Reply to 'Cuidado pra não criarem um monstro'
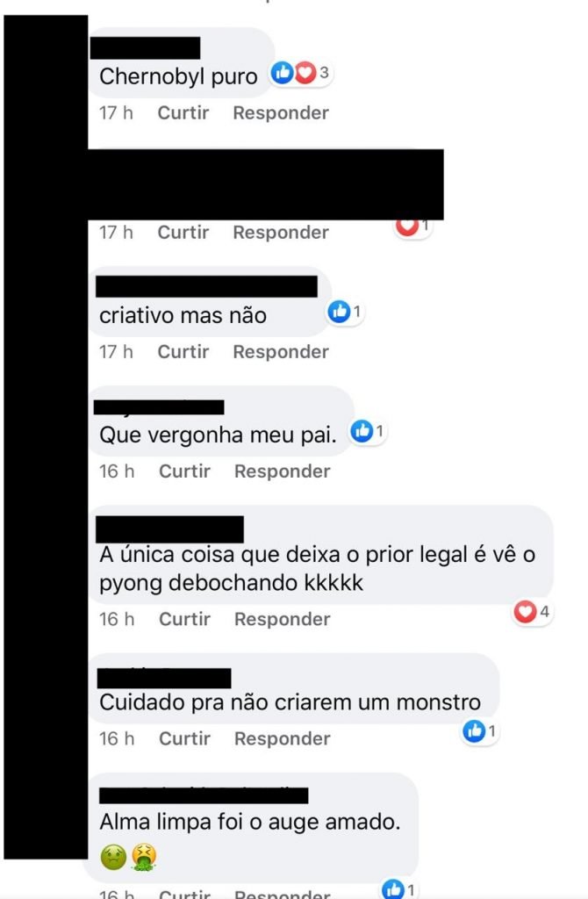Viewport: 588px width, 899px height. pyautogui.click(x=283, y=738)
